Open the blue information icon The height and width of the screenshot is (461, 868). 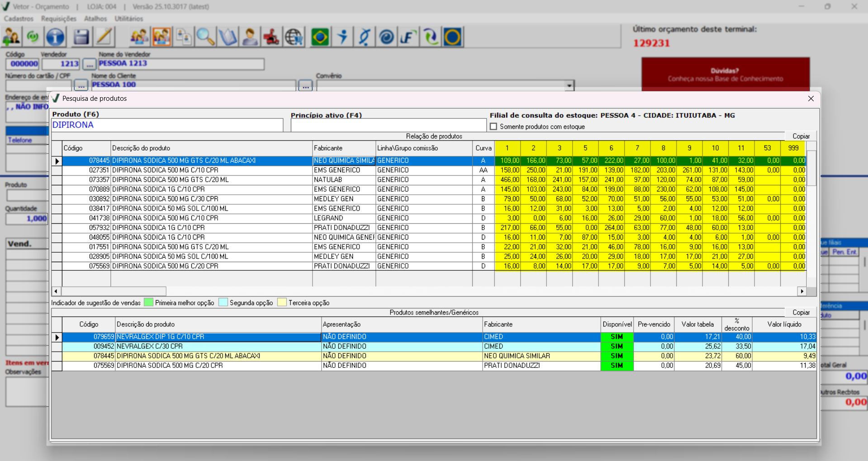pyautogui.click(x=56, y=37)
